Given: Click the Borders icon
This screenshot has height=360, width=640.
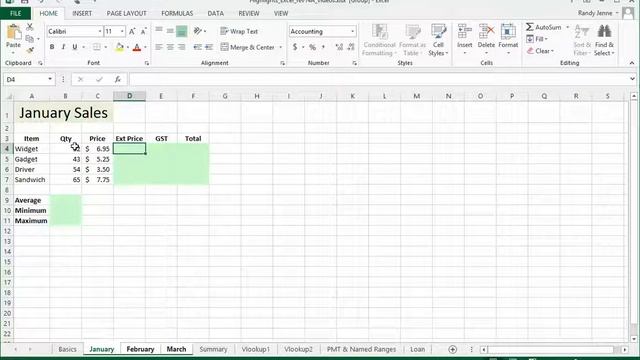Looking at the screenshot, I should tap(97, 47).
